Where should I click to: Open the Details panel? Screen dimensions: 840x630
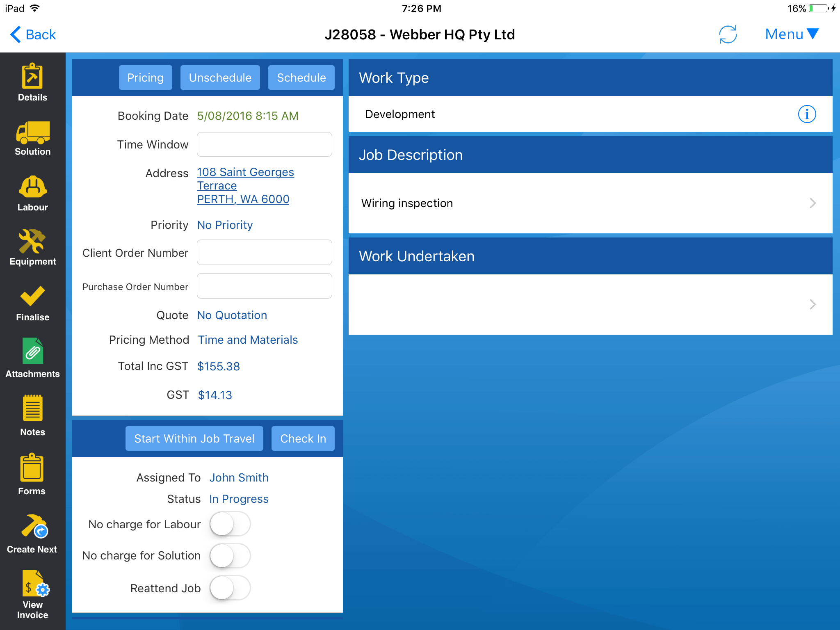(x=32, y=81)
